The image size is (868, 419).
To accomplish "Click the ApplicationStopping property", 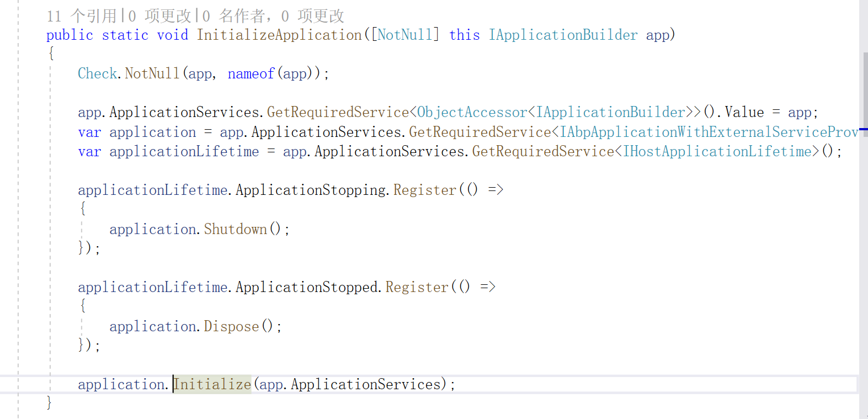I will (x=312, y=190).
